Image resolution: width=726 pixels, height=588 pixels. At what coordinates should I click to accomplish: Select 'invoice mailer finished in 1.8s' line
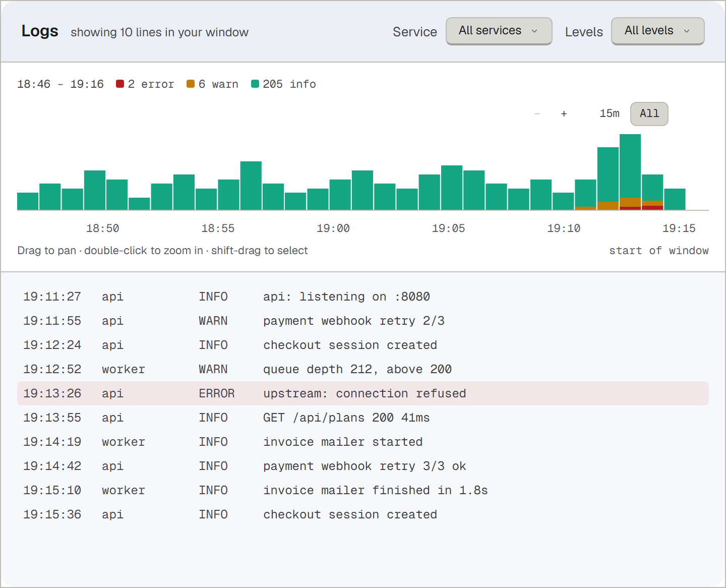pos(363,490)
